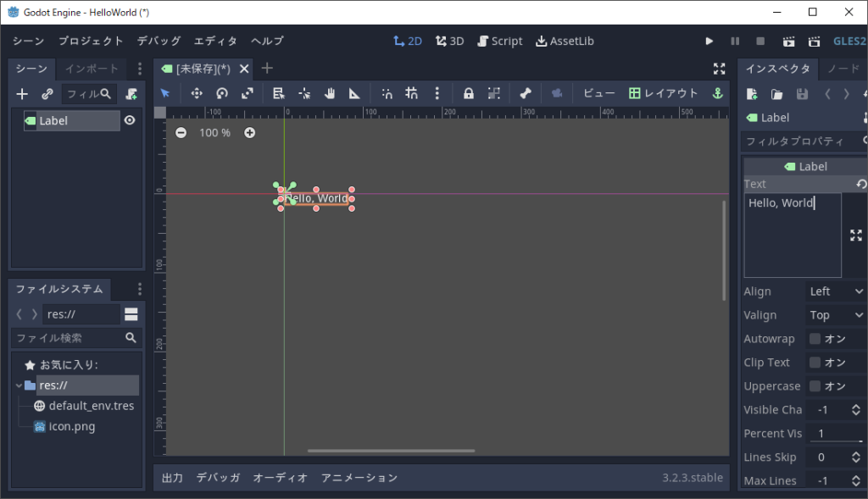Open the AssetLib browser
This screenshot has height=499, width=868.
tap(565, 40)
